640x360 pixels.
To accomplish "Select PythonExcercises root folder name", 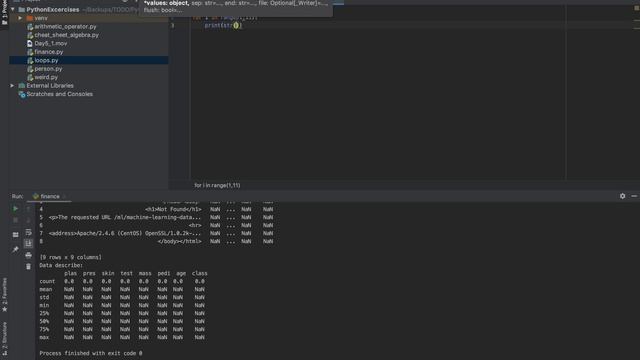I will [53, 9].
